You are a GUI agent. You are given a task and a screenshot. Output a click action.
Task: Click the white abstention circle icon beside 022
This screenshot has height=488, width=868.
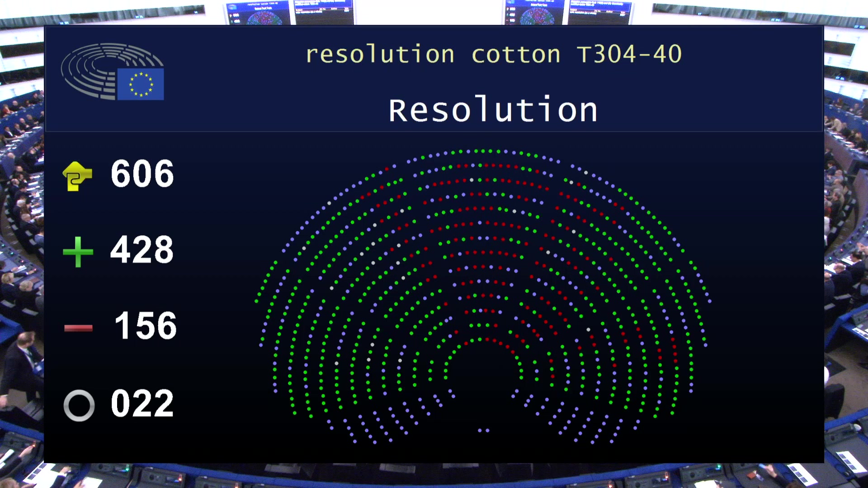(79, 405)
